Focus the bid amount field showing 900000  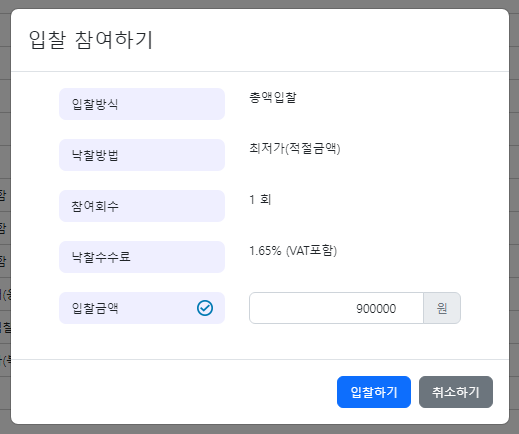point(336,308)
